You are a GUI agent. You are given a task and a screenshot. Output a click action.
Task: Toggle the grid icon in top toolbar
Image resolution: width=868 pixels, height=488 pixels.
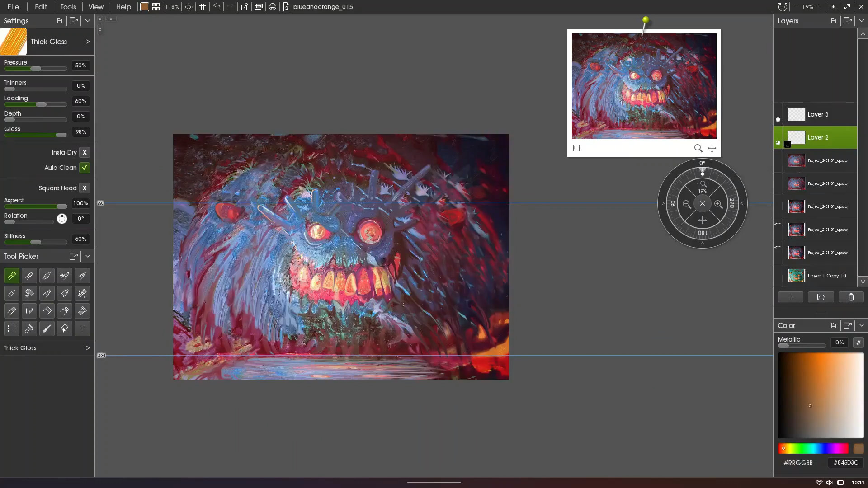click(x=203, y=7)
